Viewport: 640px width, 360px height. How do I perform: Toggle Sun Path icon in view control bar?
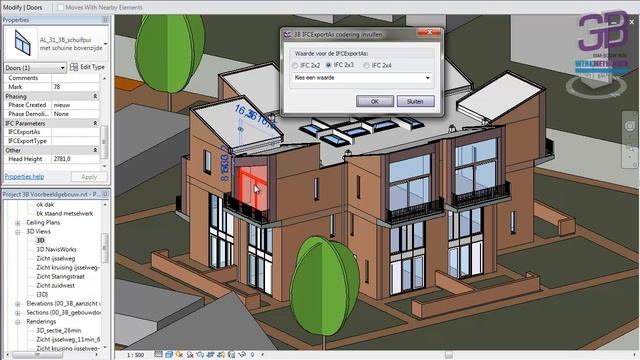click(179, 354)
